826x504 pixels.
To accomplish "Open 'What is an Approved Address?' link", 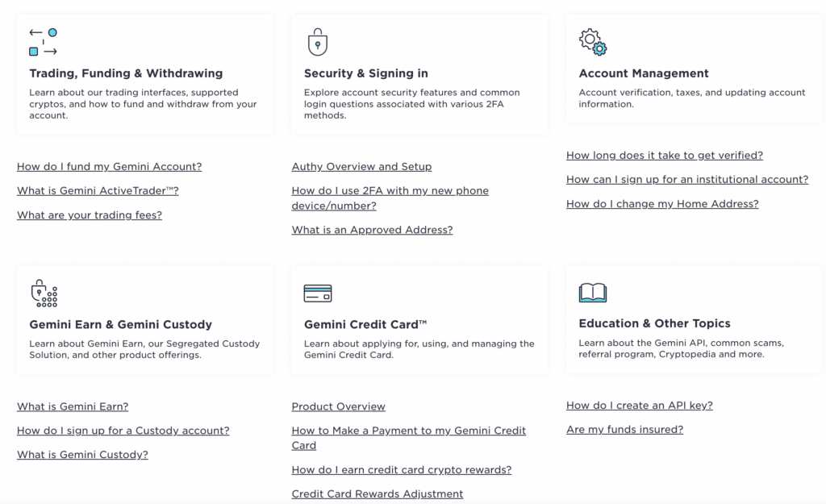I will coord(372,230).
